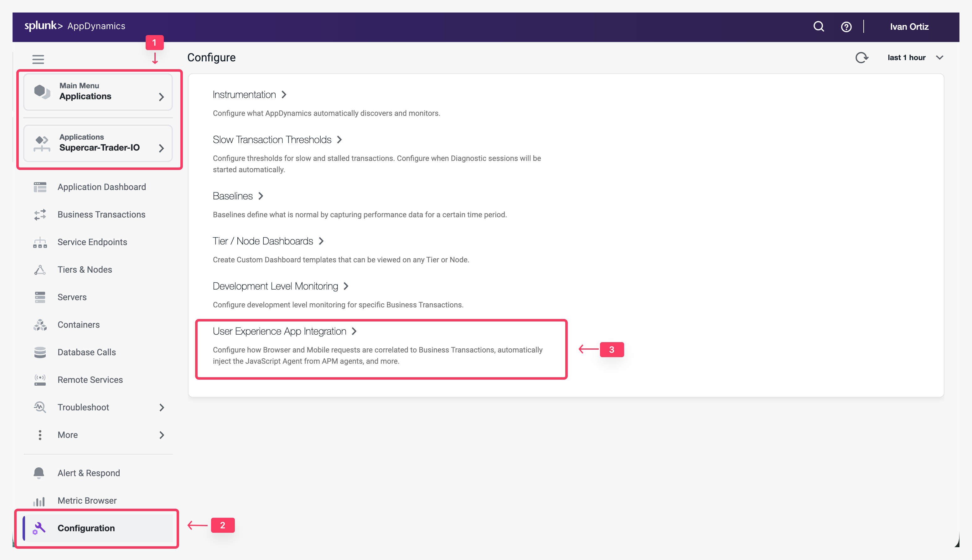Screen dimensions: 972x560
Task: Select the Configuration menu item
Action: click(x=86, y=528)
